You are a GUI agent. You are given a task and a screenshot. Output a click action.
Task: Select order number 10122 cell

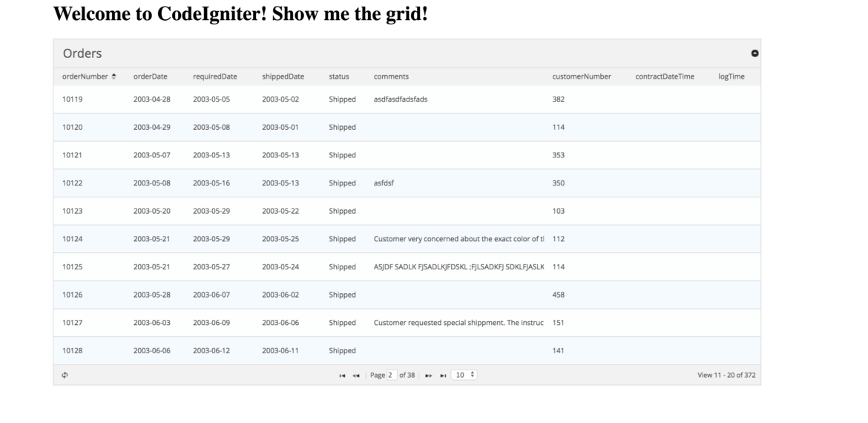[72, 183]
